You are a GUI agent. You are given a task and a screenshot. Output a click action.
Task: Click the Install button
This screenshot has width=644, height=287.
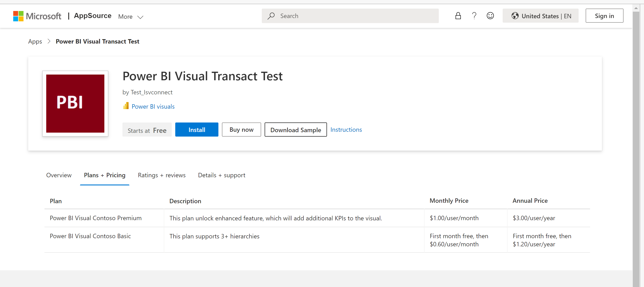click(197, 129)
